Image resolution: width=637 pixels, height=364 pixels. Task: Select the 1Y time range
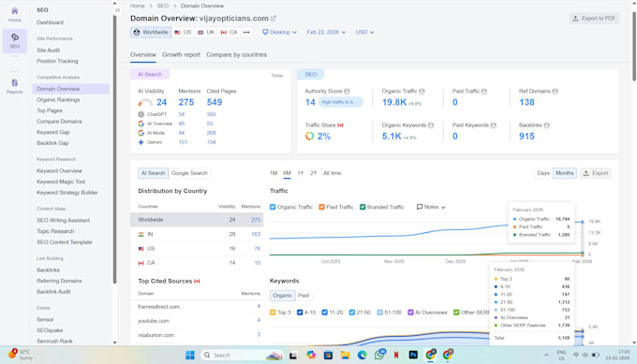301,173
